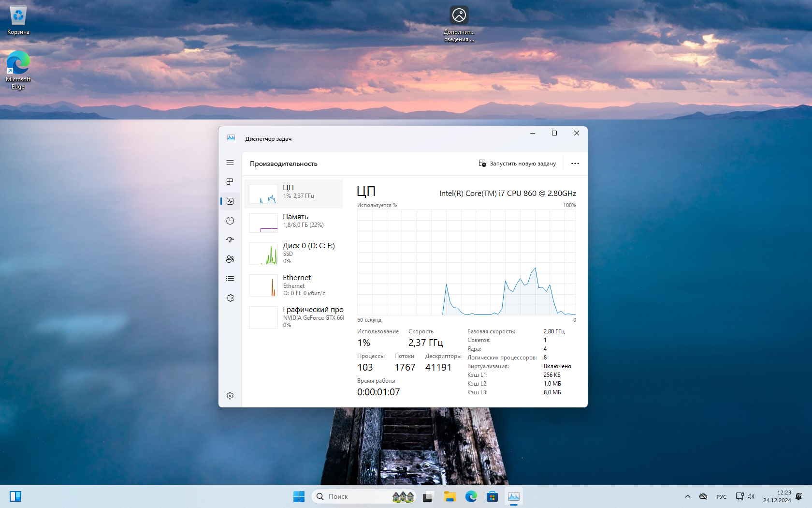The height and width of the screenshot is (508, 812).
Task: Click the base speed value 2,80 ГГц
Action: pyautogui.click(x=554, y=331)
